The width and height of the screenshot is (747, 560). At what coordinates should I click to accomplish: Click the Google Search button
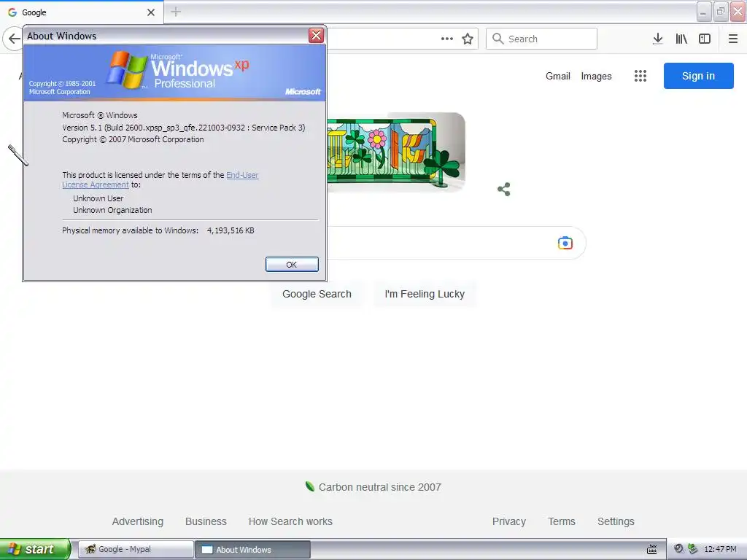tap(317, 294)
